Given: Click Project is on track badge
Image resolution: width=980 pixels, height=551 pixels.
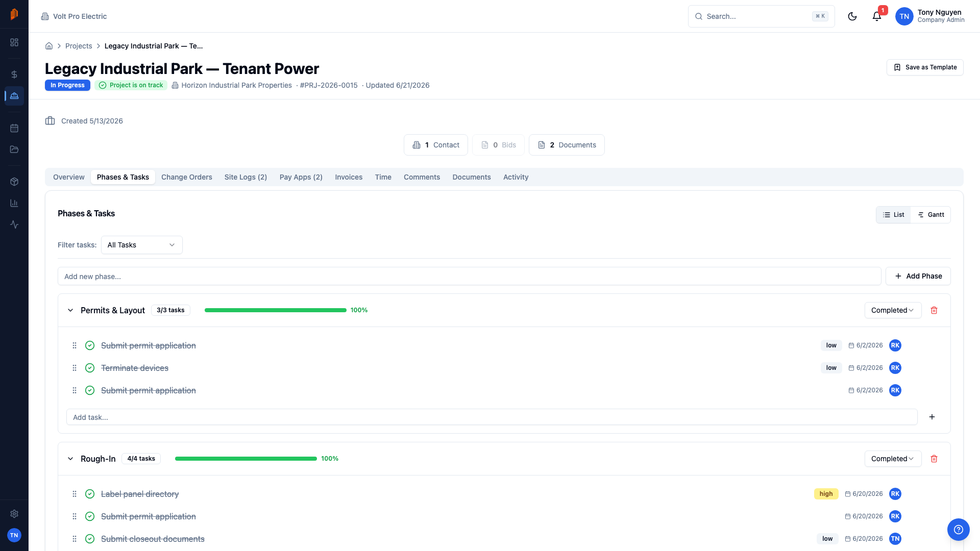Looking at the screenshot, I should (x=131, y=85).
